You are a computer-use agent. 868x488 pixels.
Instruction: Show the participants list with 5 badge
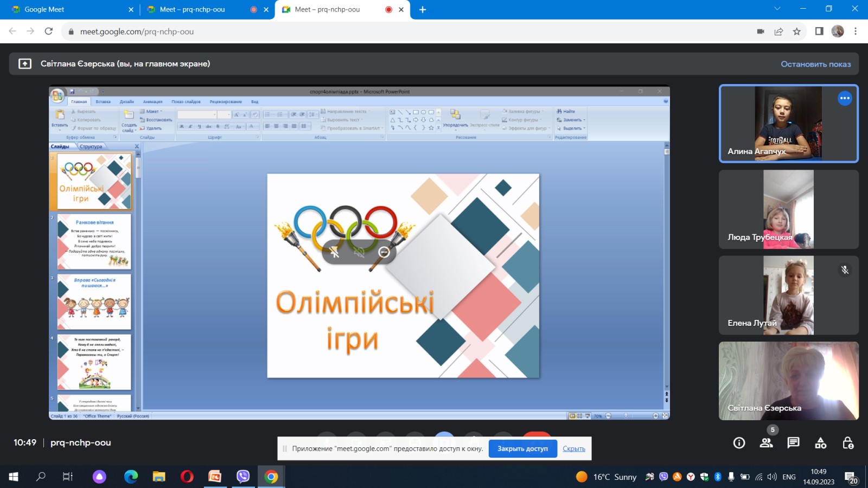(766, 443)
